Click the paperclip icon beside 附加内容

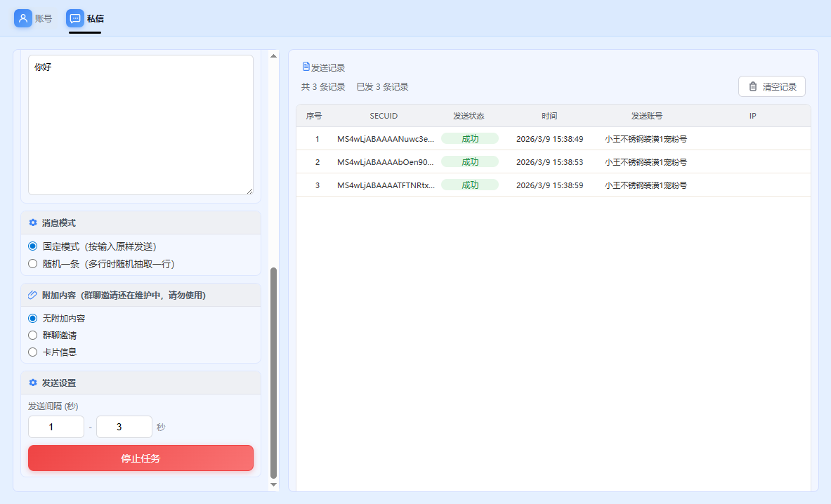33,295
